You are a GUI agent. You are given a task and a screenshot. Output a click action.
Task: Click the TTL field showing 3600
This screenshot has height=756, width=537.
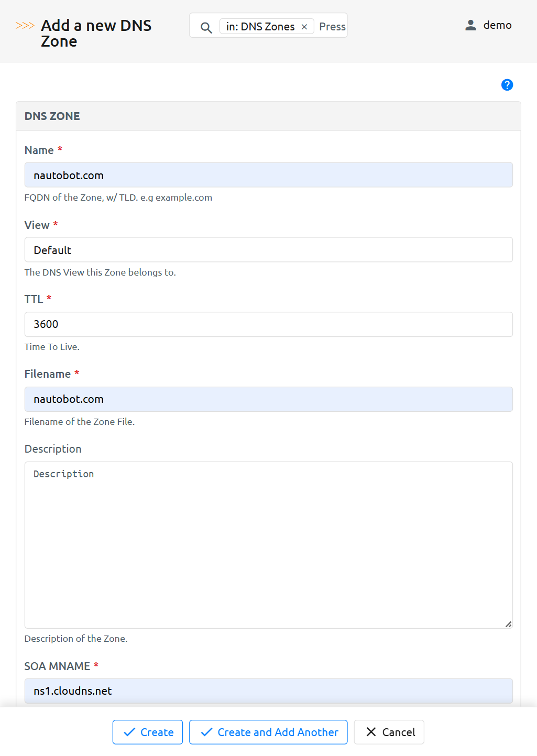coord(268,324)
